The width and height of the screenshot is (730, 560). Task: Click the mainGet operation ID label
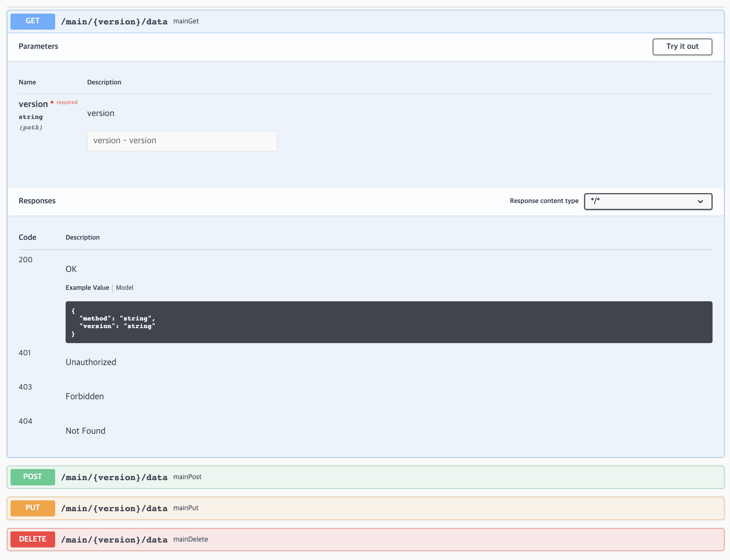pyautogui.click(x=186, y=21)
